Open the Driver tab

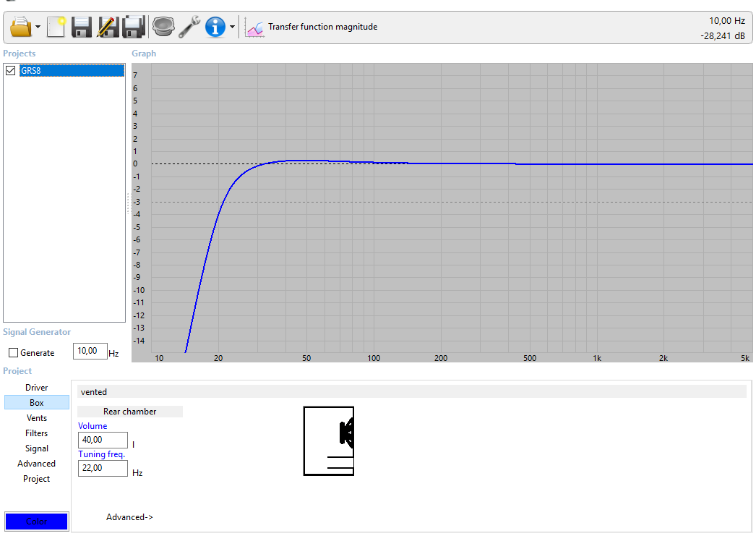pyautogui.click(x=37, y=388)
